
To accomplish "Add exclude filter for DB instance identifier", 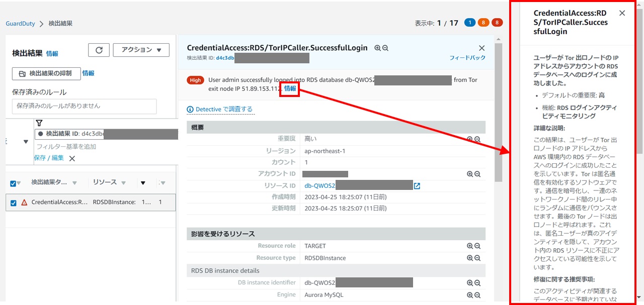I will click(x=477, y=283).
